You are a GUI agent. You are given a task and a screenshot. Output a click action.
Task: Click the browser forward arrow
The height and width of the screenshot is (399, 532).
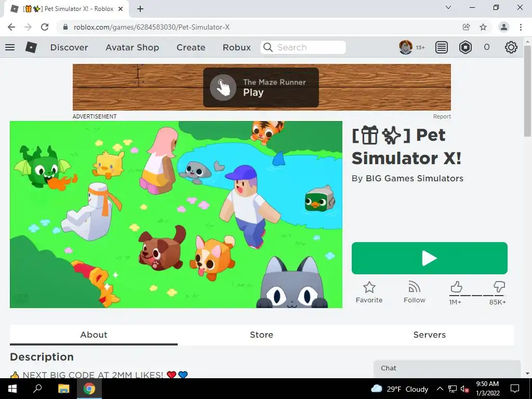click(28, 27)
